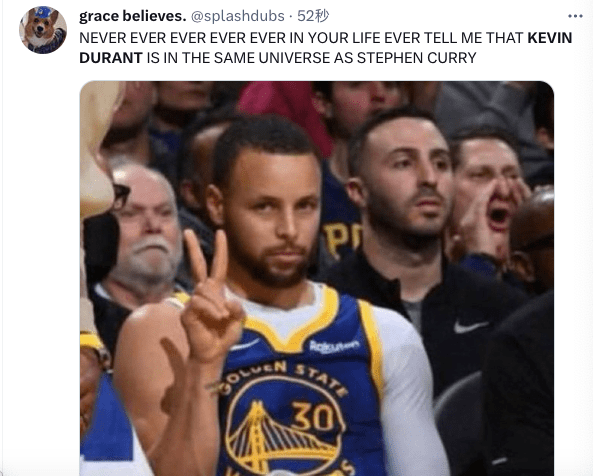Click the white-bearded man's face
This screenshot has width=593, height=476.
[146, 228]
